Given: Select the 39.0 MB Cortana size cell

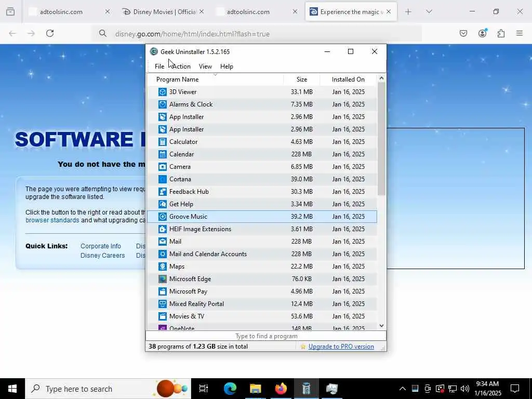Looking at the screenshot, I should coord(301,179).
